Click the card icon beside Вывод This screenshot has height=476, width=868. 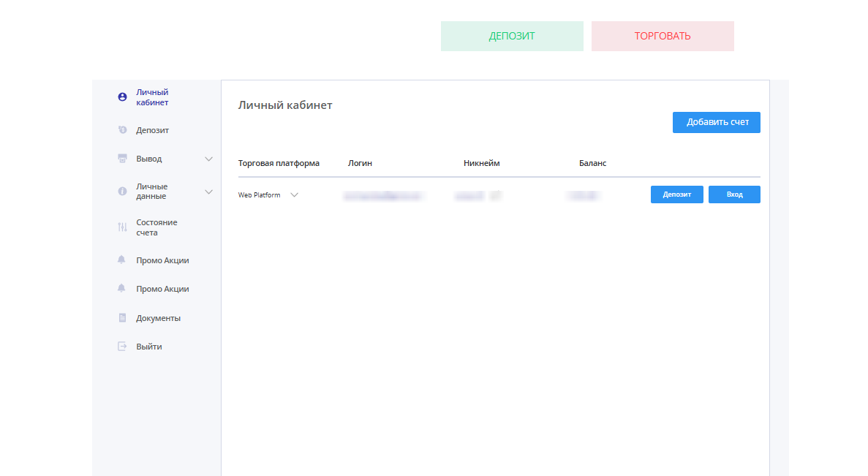(121, 158)
